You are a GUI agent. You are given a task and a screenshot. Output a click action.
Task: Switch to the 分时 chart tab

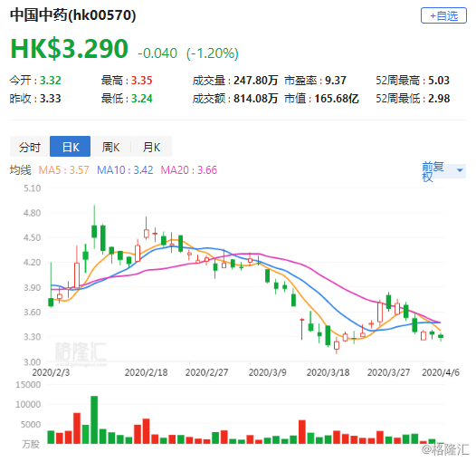(x=30, y=147)
